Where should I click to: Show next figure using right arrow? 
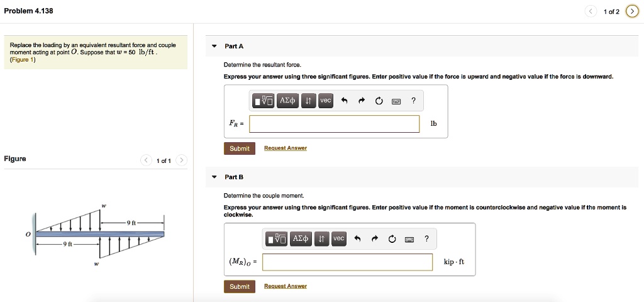click(x=181, y=160)
